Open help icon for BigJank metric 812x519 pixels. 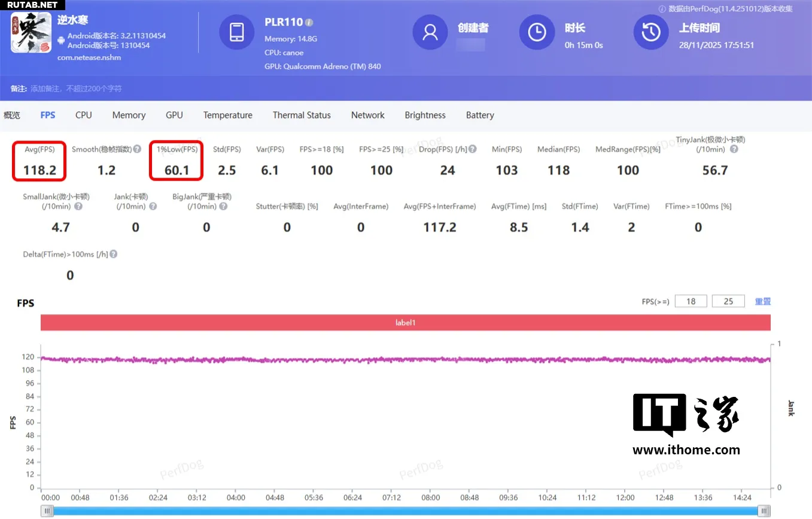tap(223, 206)
